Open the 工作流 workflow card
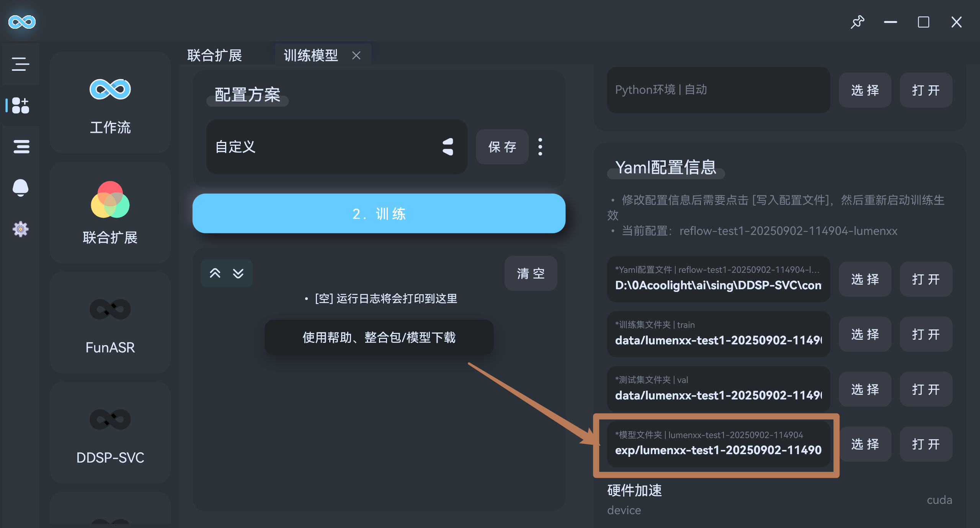Screen dimensions: 980x528 110,103
